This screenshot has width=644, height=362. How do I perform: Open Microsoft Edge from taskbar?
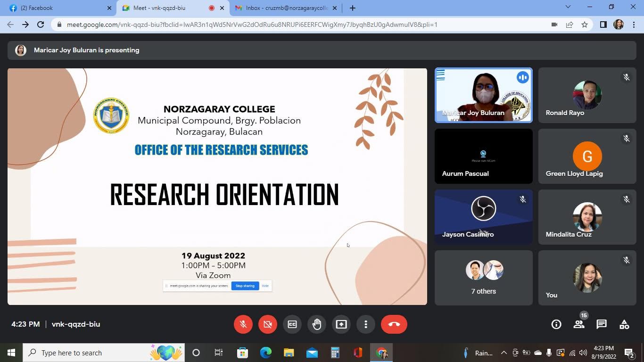(x=266, y=353)
